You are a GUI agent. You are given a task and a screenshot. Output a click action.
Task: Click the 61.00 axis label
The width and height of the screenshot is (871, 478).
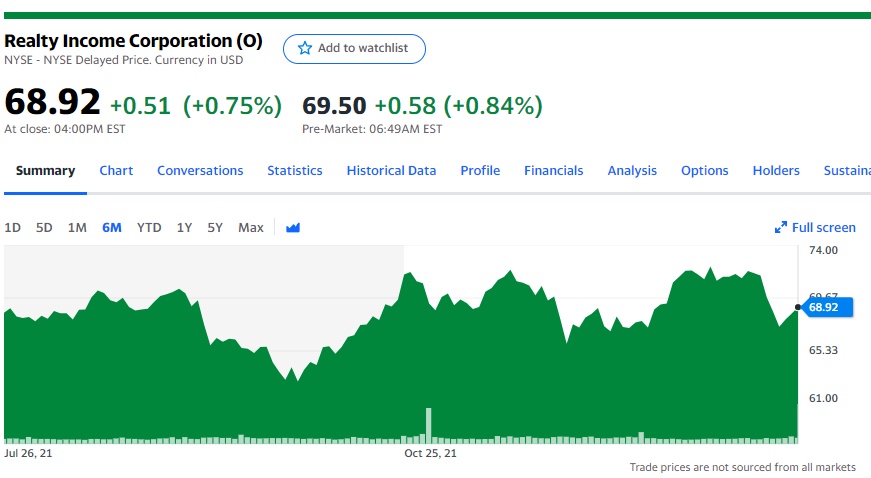pos(823,398)
